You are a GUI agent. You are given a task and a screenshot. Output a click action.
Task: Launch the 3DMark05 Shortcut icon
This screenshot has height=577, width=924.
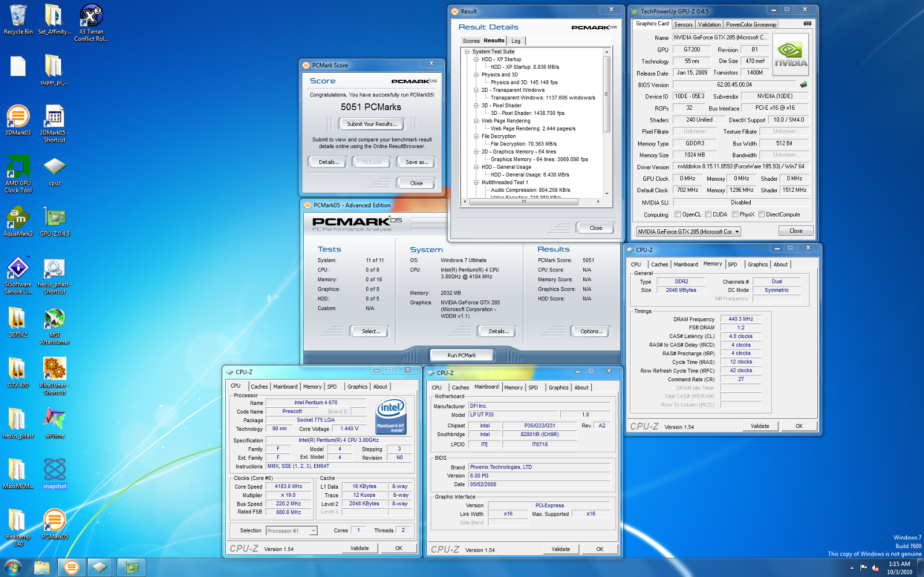click(x=54, y=124)
